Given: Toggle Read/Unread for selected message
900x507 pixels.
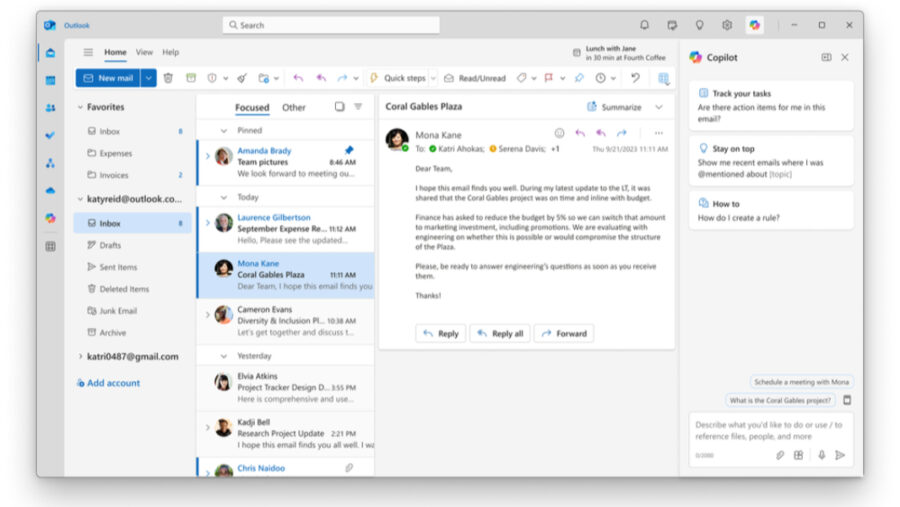Looking at the screenshot, I should pos(475,78).
